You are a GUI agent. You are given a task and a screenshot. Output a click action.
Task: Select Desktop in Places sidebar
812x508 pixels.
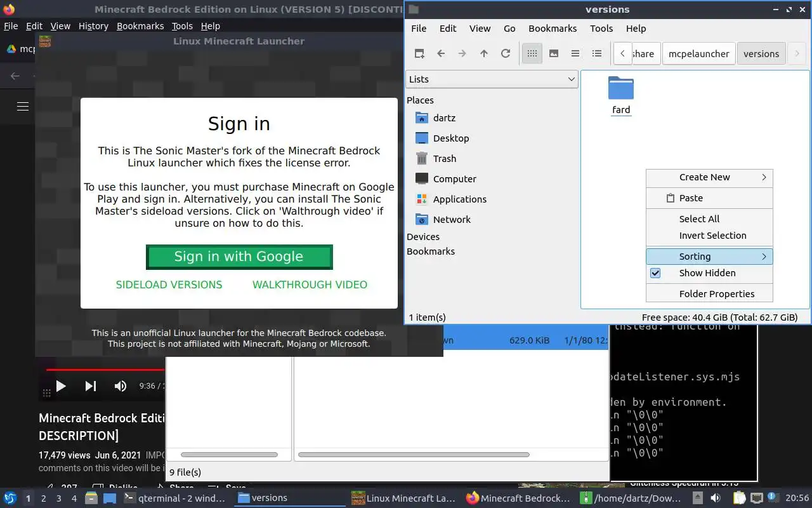[x=442, y=138]
